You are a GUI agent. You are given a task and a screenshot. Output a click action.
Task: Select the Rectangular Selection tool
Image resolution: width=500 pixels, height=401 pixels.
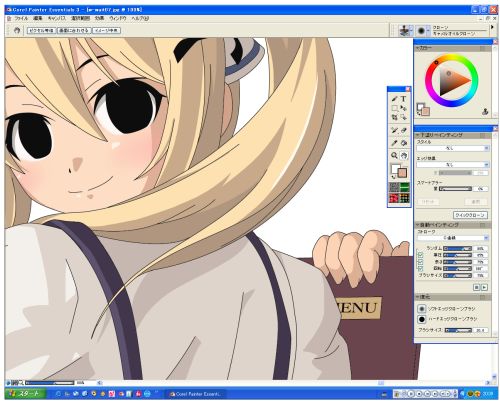click(395, 108)
